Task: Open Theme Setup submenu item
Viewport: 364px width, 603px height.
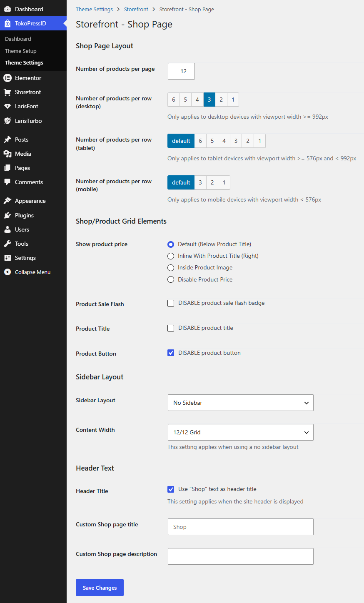Action: 21,51
